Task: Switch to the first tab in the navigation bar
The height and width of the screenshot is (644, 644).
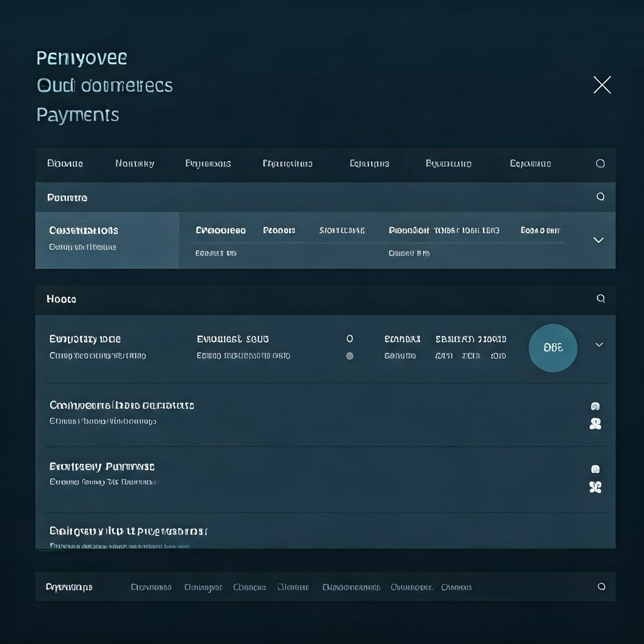Action: [66, 164]
